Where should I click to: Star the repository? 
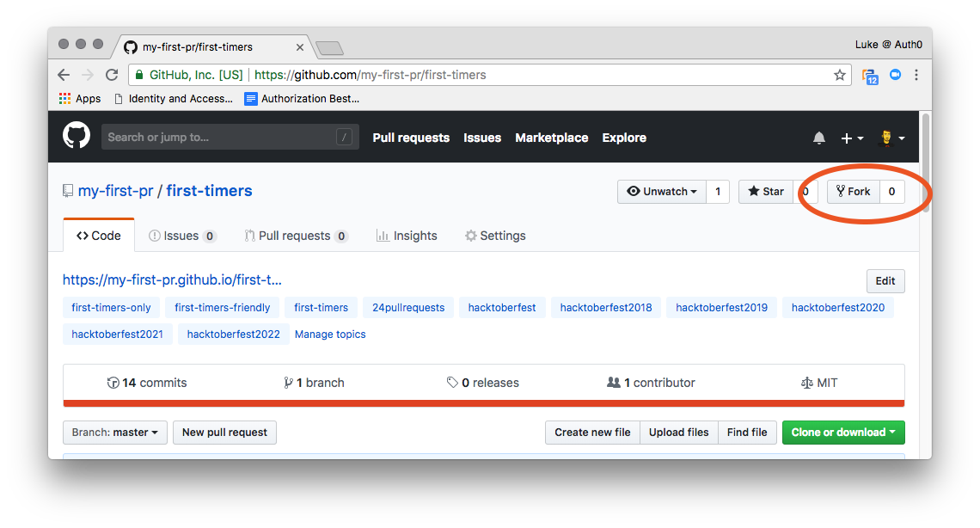pyautogui.click(x=766, y=191)
